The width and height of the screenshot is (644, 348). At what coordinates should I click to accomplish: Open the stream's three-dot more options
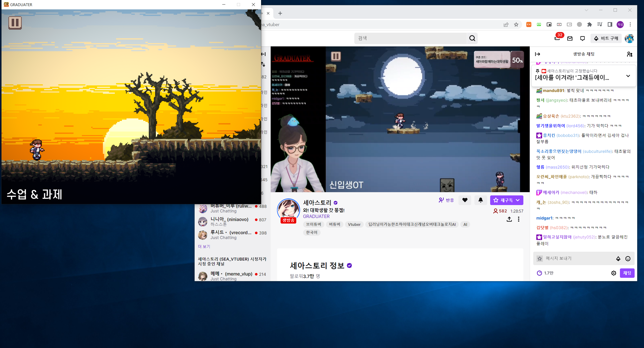519,219
